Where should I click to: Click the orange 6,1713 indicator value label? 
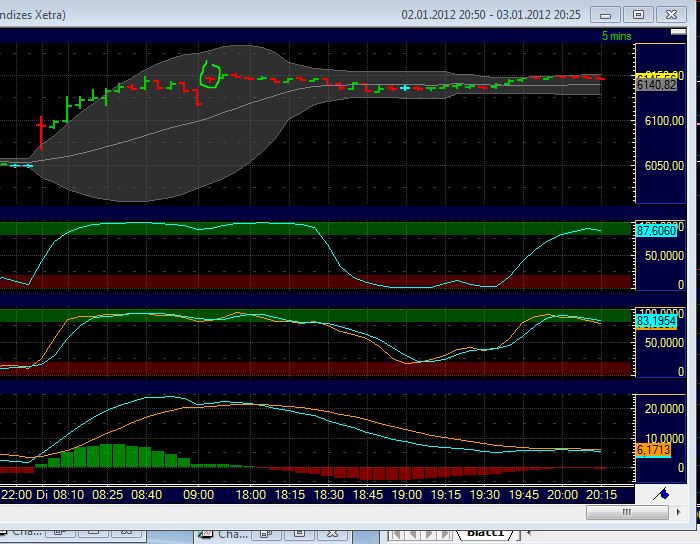click(x=656, y=451)
